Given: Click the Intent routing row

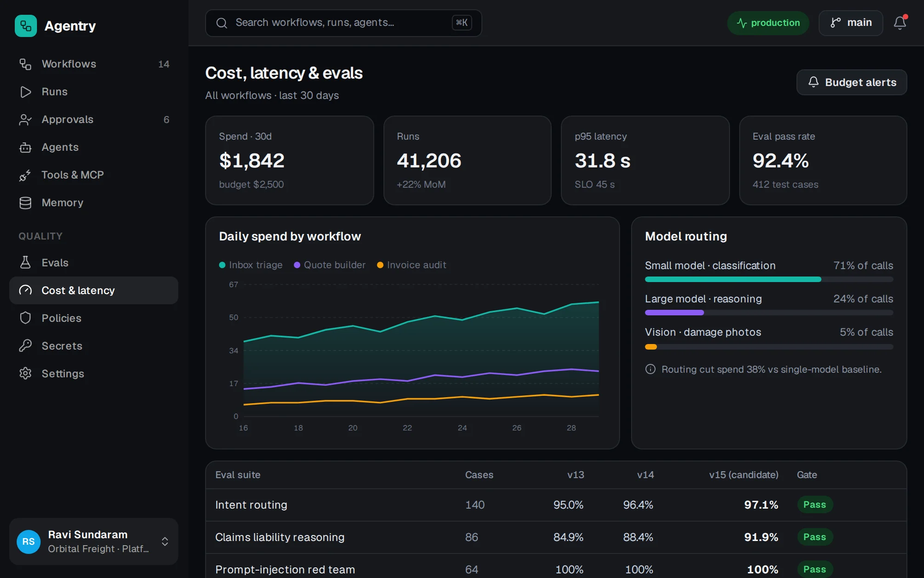Looking at the screenshot, I should click(556, 505).
